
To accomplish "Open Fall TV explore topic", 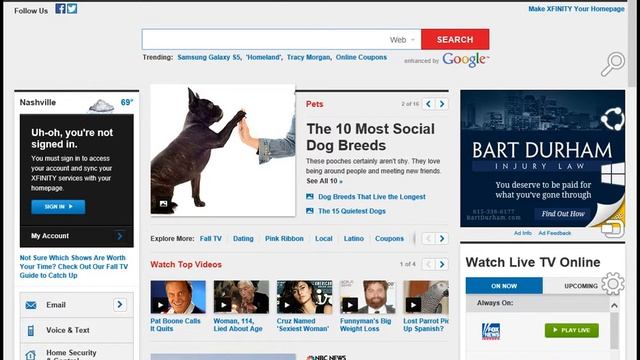I will (211, 238).
